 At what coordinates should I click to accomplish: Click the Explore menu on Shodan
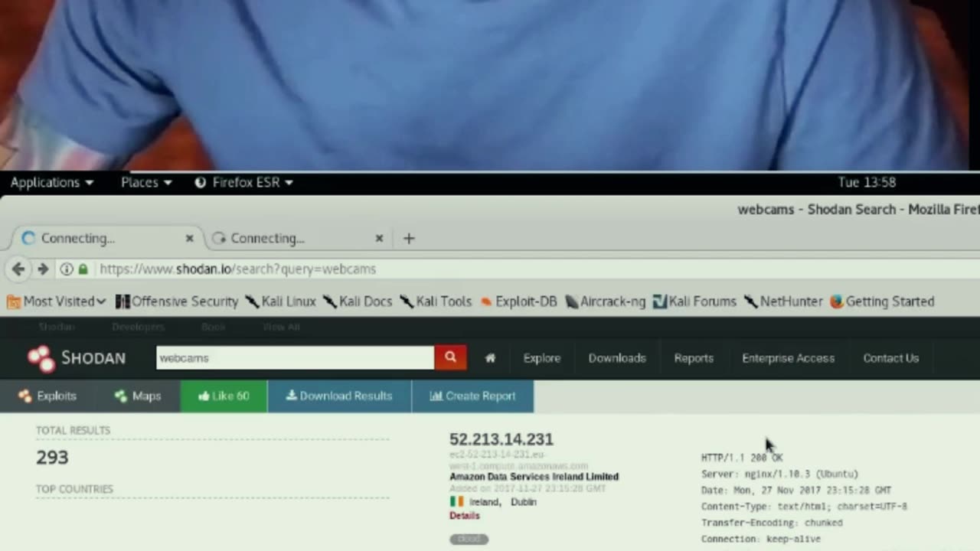542,358
